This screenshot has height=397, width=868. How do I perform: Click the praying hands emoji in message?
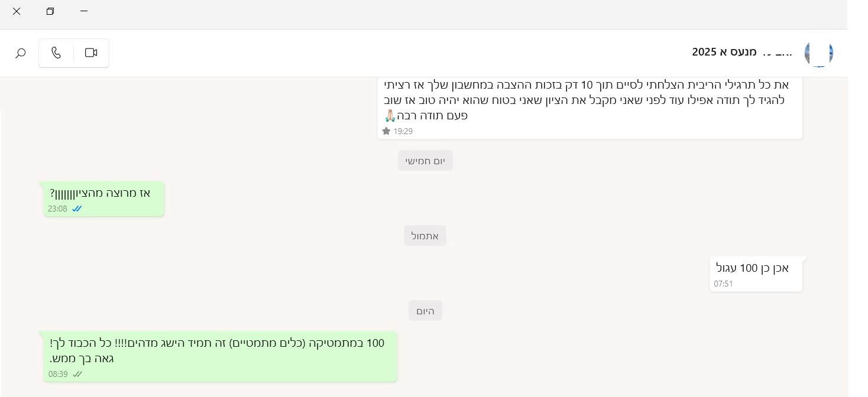(x=390, y=115)
